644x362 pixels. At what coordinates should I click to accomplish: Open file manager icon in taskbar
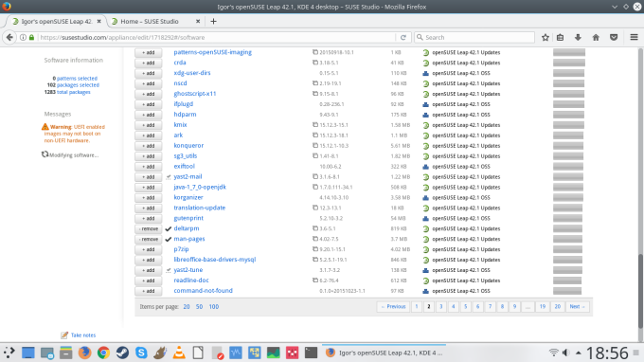[x=65, y=353]
